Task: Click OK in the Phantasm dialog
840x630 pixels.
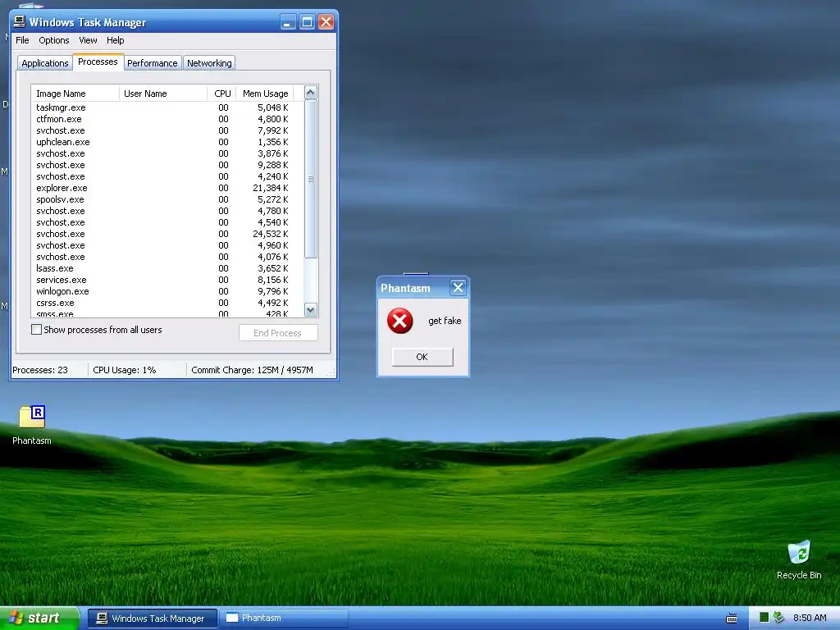Action: (x=422, y=357)
